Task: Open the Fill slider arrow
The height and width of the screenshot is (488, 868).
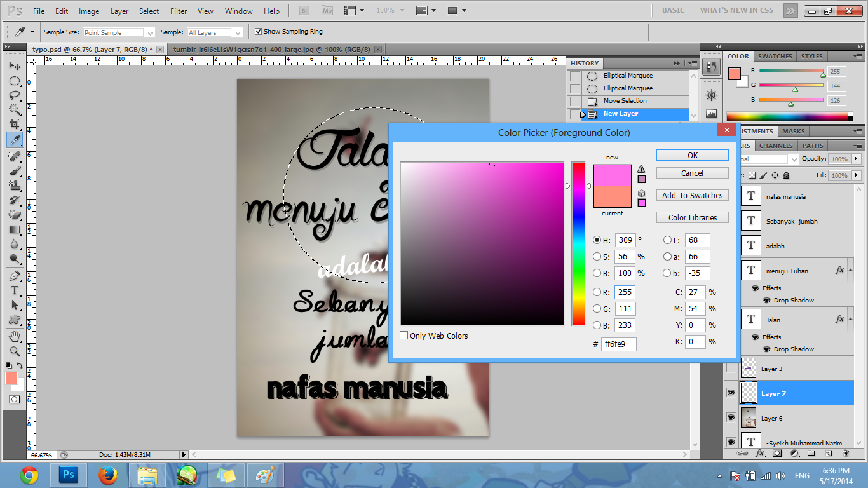Action: (x=857, y=175)
